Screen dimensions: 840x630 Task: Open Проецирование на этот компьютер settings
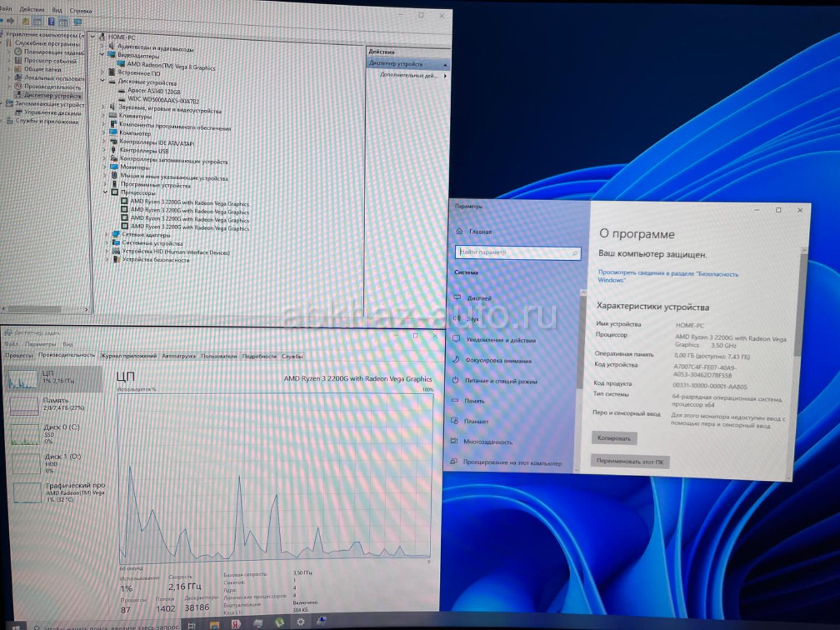pos(512,463)
